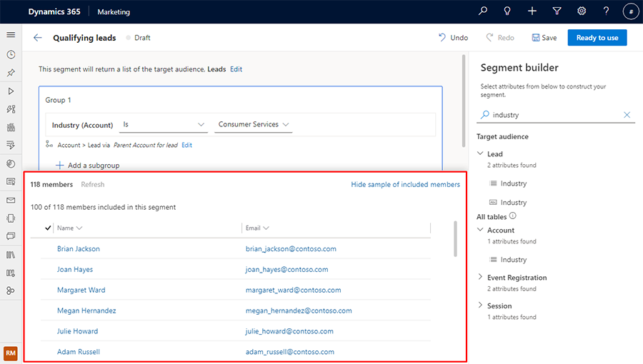Clear the industry search with X
Viewport: 643px width, 364px height.
(627, 115)
